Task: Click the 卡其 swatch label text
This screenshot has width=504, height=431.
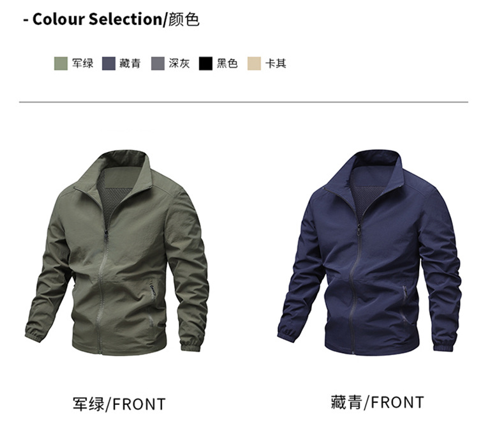Action: click(x=276, y=63)
